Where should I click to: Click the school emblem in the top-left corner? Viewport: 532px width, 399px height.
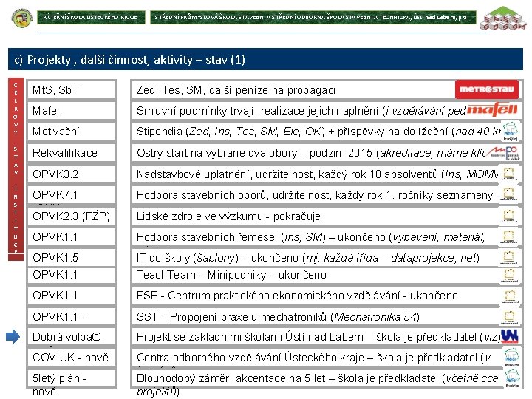click(x=21, y=18)
